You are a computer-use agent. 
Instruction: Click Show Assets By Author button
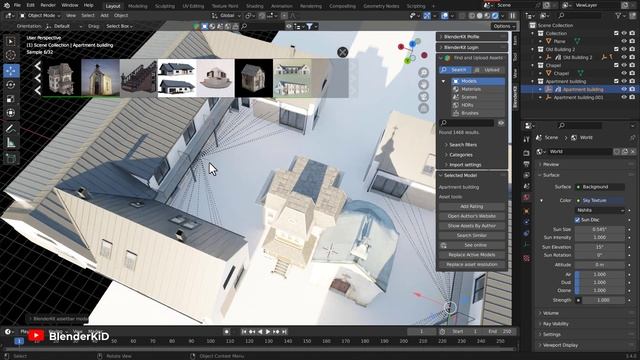coord(472,226)
